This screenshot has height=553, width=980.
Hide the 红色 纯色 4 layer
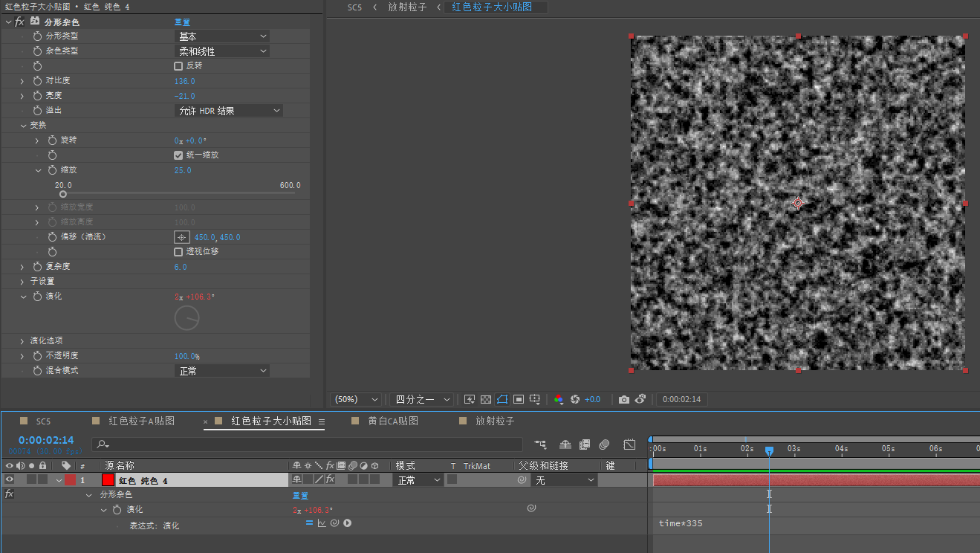coord(9,480)
